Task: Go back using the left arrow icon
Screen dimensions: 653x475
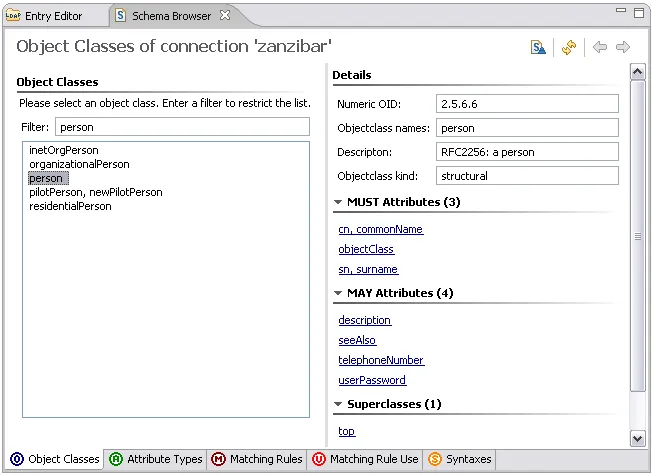Action: pyautogui.click(x=600, y=47)
